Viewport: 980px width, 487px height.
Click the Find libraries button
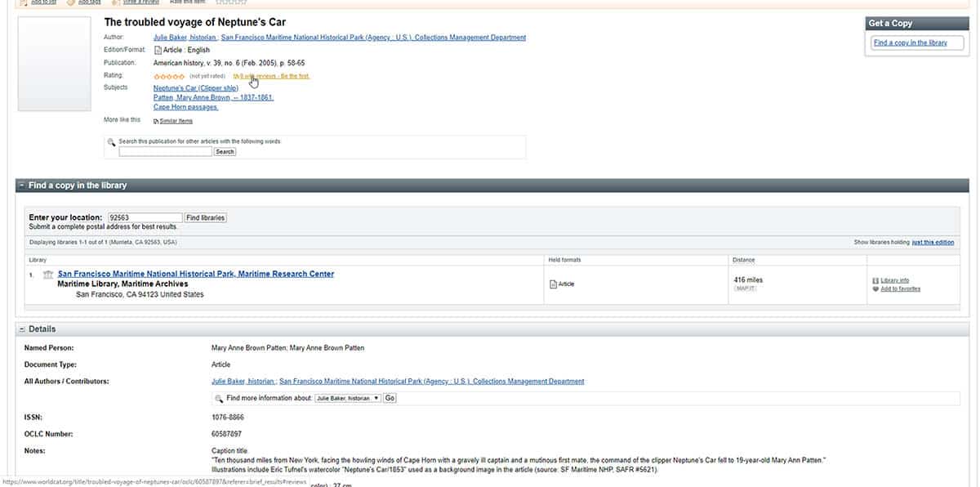205,217
